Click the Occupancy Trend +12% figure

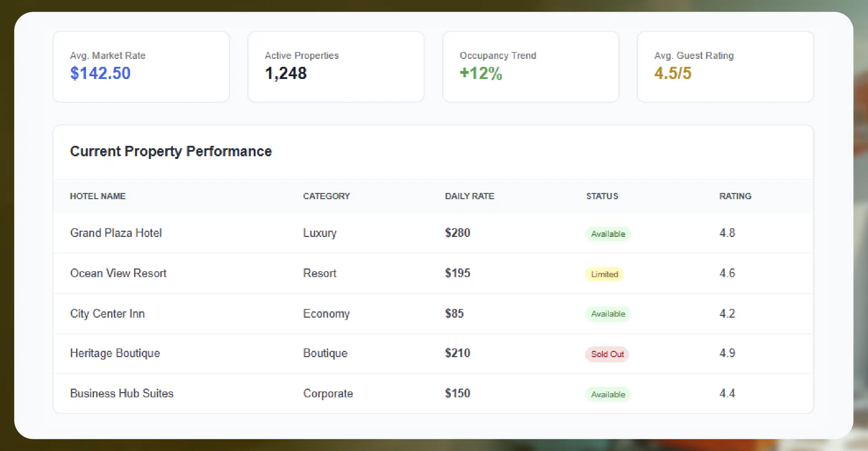pos(481,73)
